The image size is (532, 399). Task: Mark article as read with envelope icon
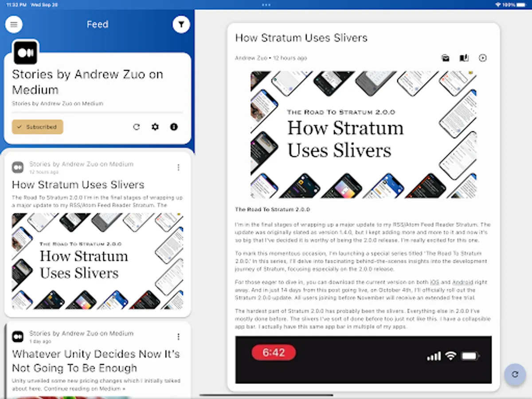(446, 58)
